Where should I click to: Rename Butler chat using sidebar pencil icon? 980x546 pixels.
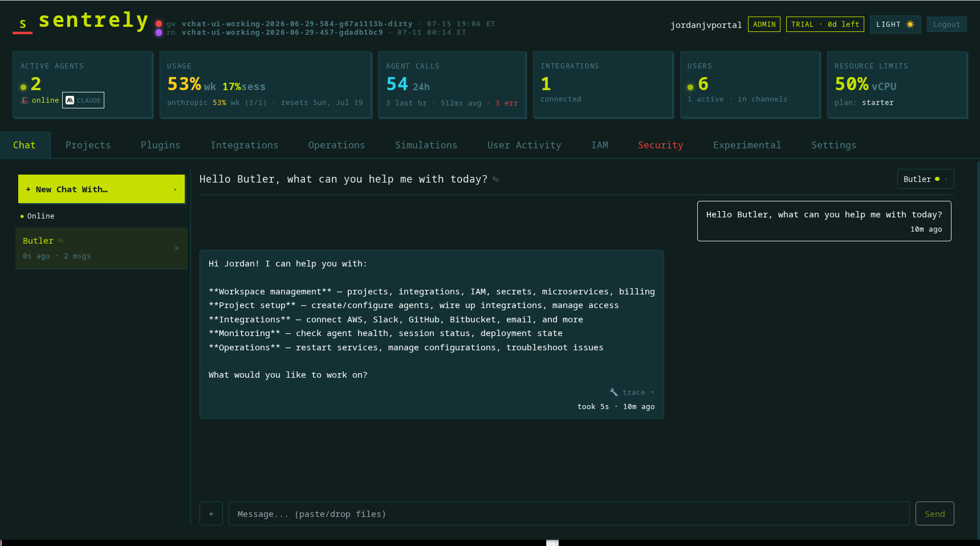click(x=60, y=241)
